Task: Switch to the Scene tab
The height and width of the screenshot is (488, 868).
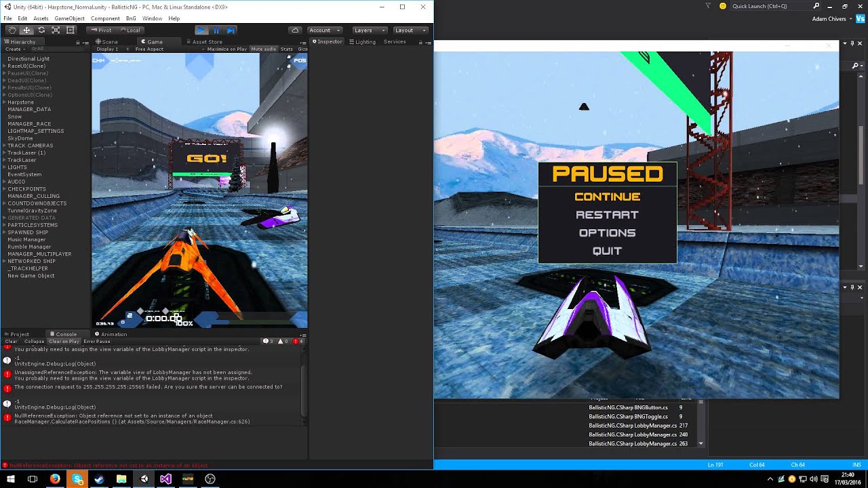Action: (106, 42)
